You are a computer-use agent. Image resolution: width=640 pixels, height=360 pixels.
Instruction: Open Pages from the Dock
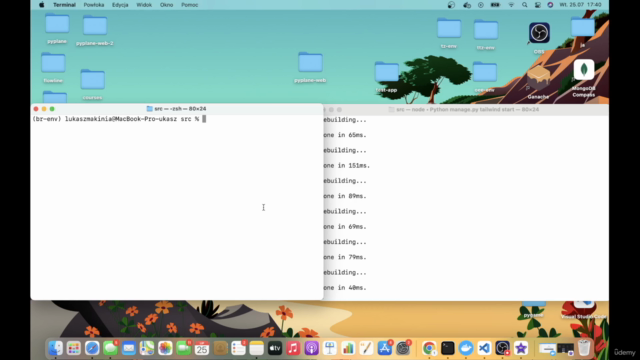tap(366, 348)
